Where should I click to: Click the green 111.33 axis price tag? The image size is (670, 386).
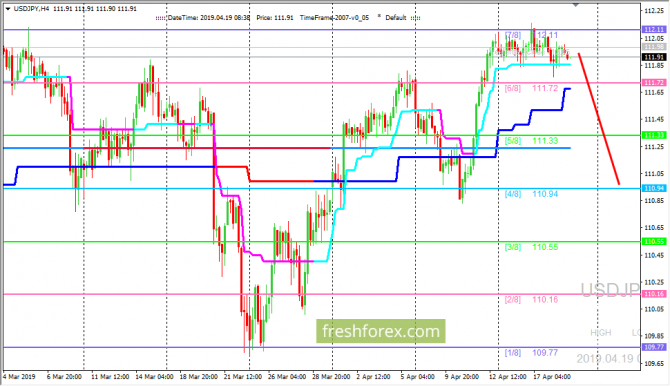(x=654, y=135)
